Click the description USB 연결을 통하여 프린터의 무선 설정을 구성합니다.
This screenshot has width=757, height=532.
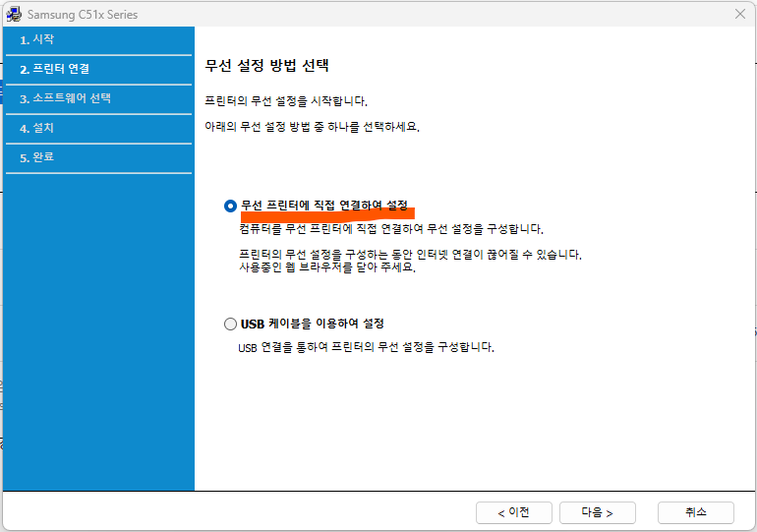pos(367,347)
